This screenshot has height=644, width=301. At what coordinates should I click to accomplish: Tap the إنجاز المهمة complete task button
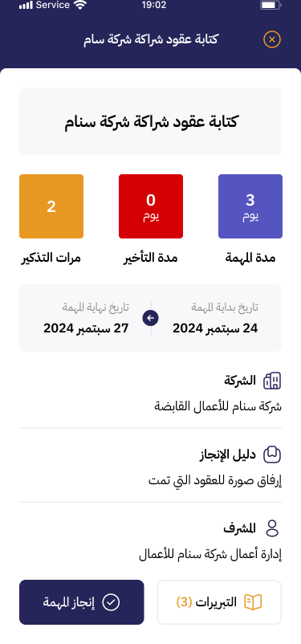tap(82, 602)
